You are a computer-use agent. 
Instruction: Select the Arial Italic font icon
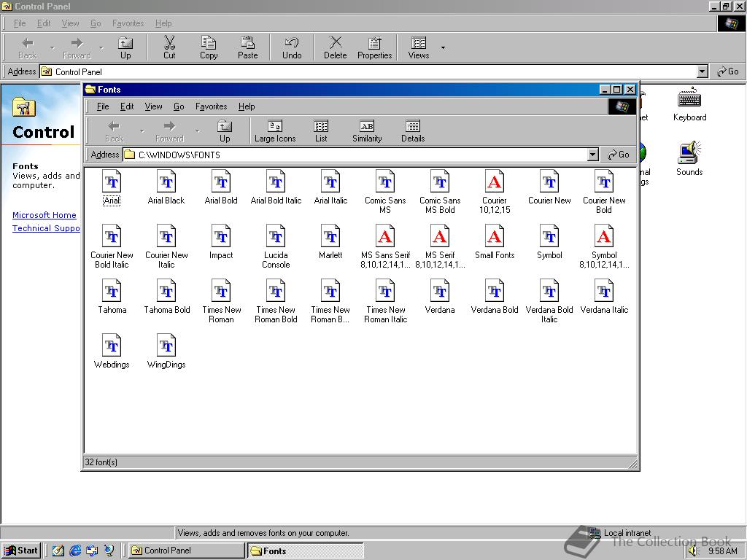click(x=330, y=187)
